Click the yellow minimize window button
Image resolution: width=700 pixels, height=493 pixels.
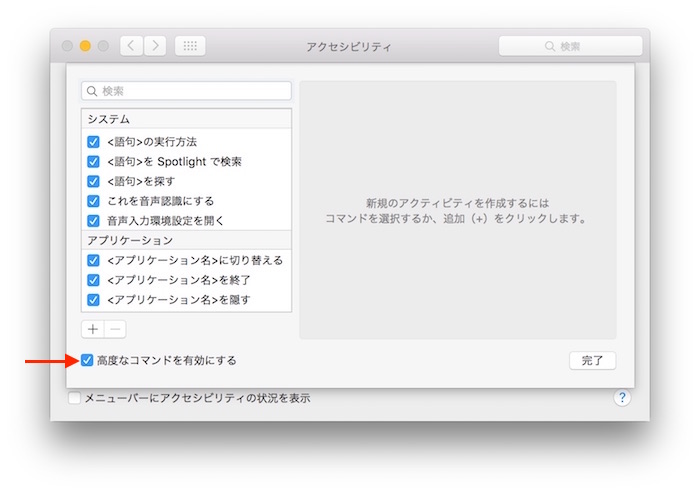[85, 46]
